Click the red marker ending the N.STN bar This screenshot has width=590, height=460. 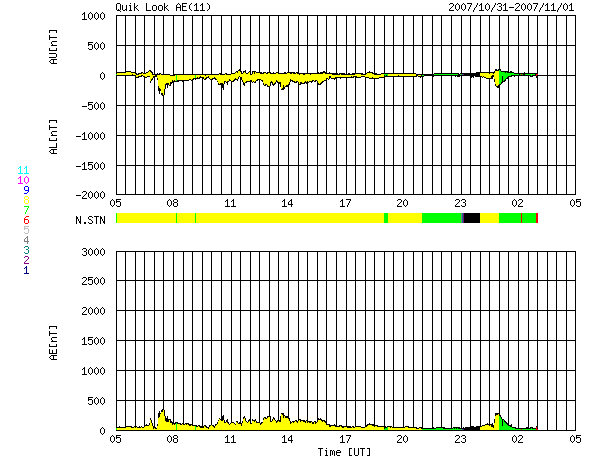[537, 218]
